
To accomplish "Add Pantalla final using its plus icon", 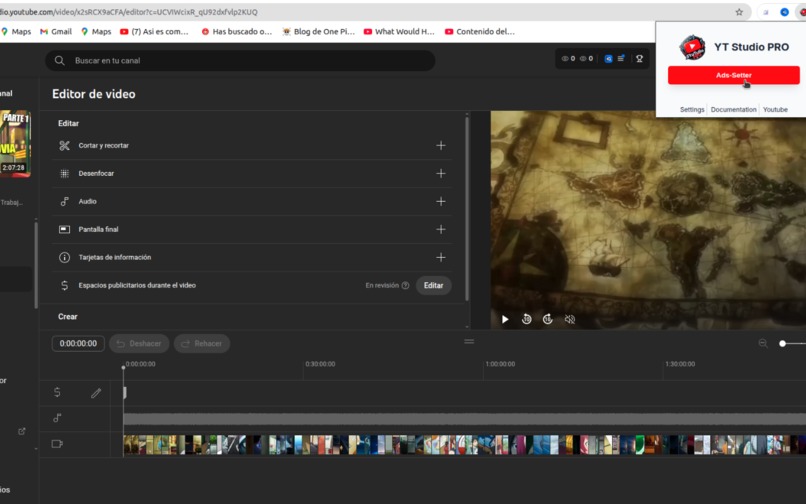I will coord(441,229).
